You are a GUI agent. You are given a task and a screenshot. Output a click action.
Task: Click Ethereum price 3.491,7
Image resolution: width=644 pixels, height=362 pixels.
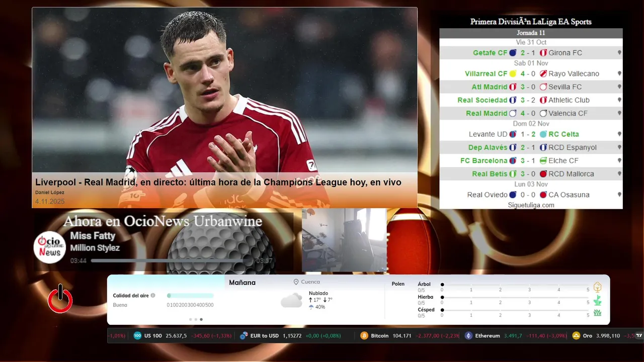(x=514, y=336)
